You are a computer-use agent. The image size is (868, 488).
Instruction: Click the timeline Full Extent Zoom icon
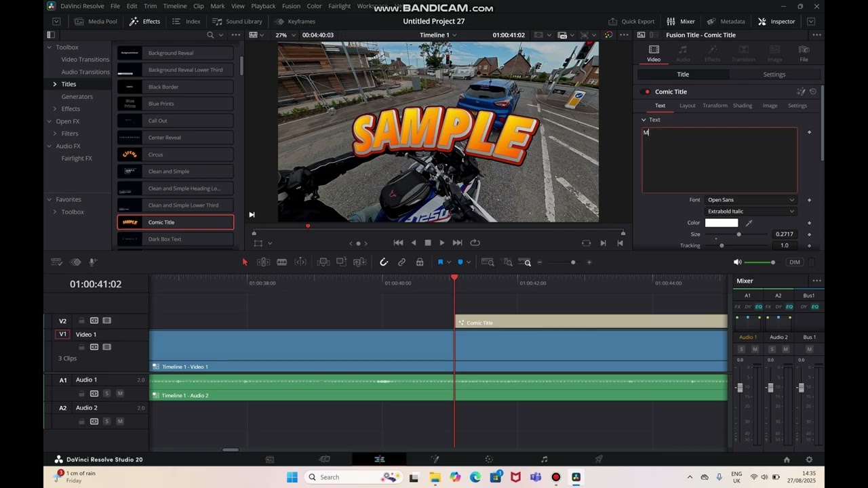(488, 262)
